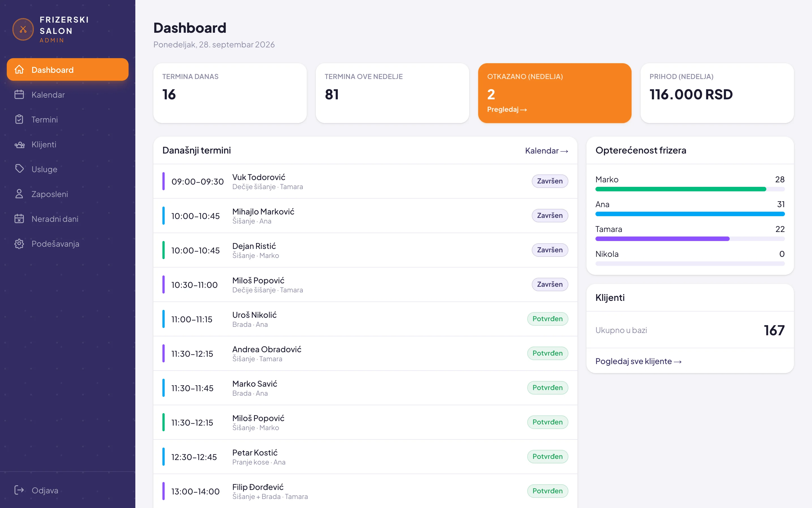Click Ana's blue workload bar

[690, 214]
